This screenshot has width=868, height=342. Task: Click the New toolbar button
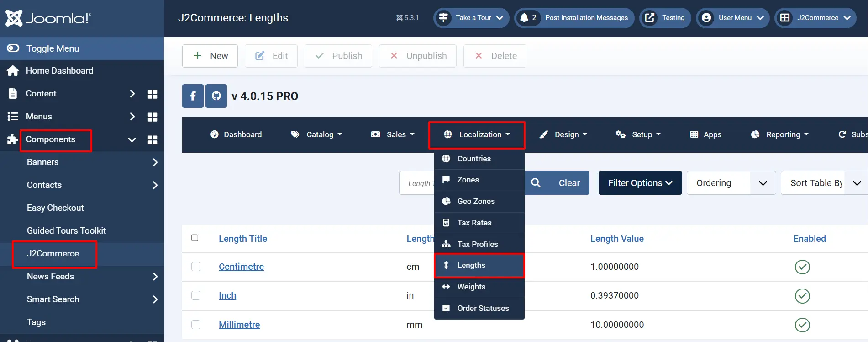210,56
